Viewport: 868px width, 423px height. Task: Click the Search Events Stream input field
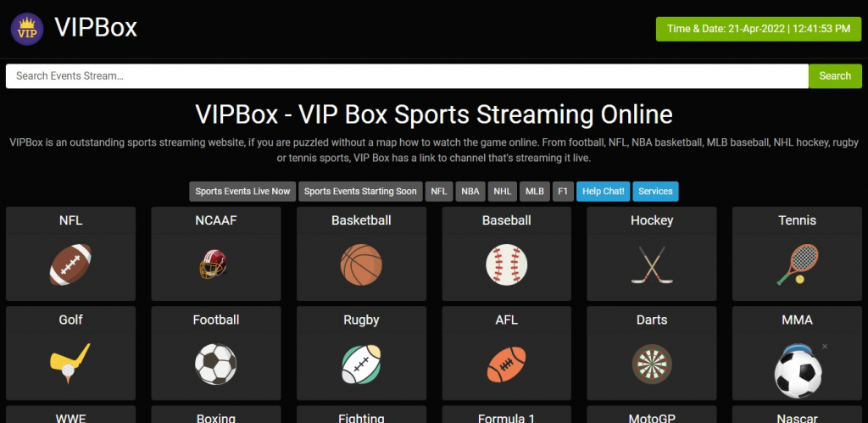pyautogui.click(x=407, y=75)
